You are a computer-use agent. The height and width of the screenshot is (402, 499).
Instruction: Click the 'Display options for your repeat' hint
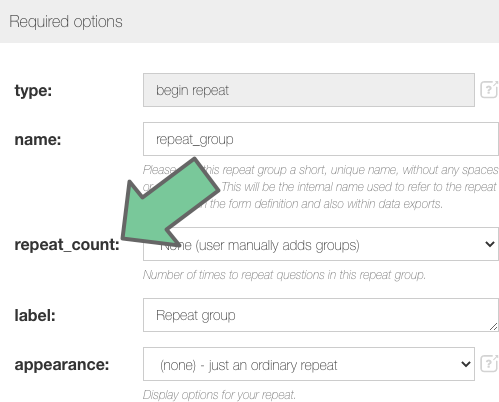(219, 395)
